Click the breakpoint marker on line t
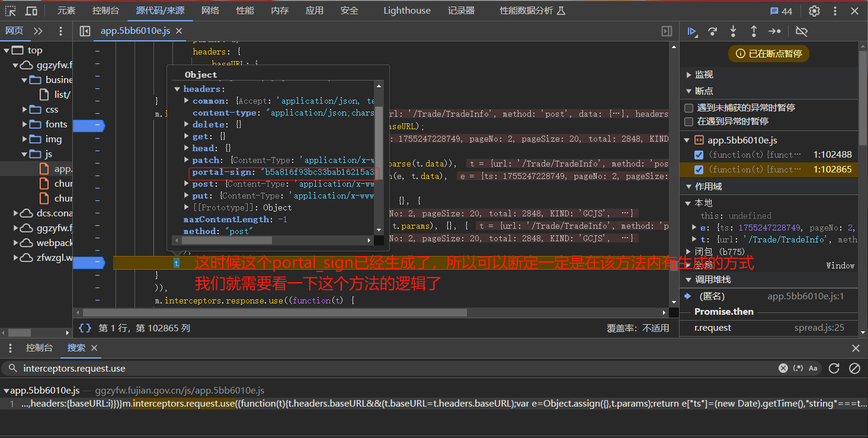 (91, 262)
